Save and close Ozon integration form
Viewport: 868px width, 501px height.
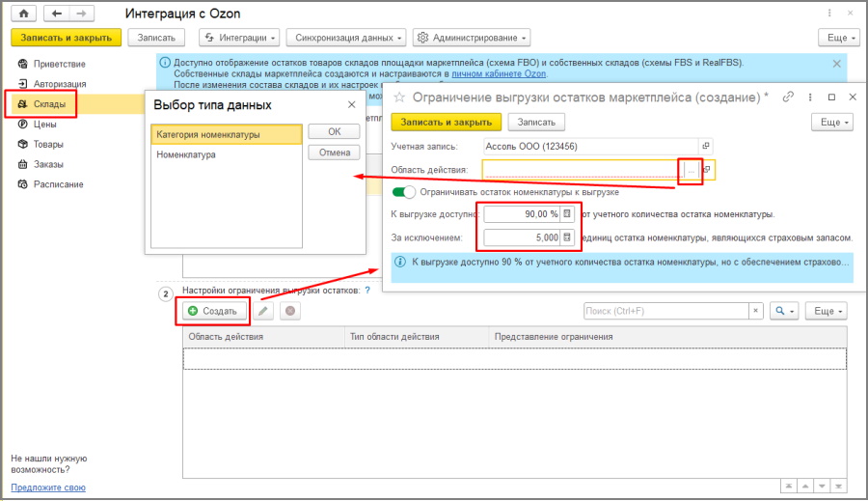point(66,38)
